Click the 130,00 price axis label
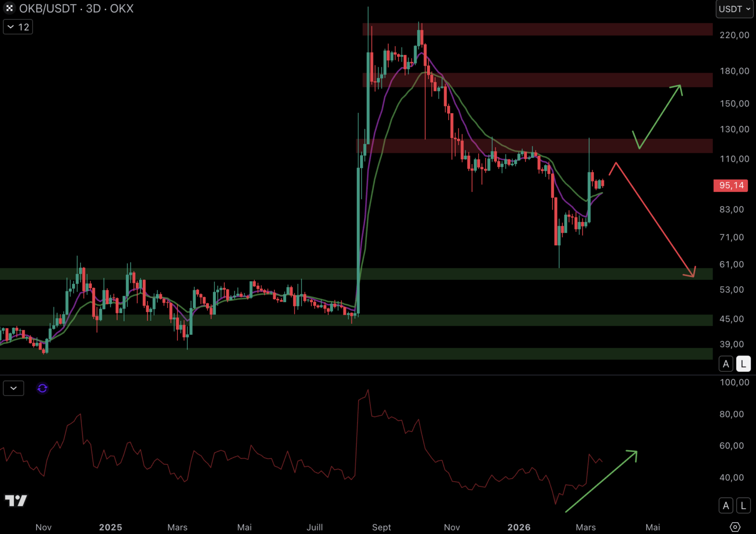The width and height of the screenshot is (756, 534). (734, 130)
